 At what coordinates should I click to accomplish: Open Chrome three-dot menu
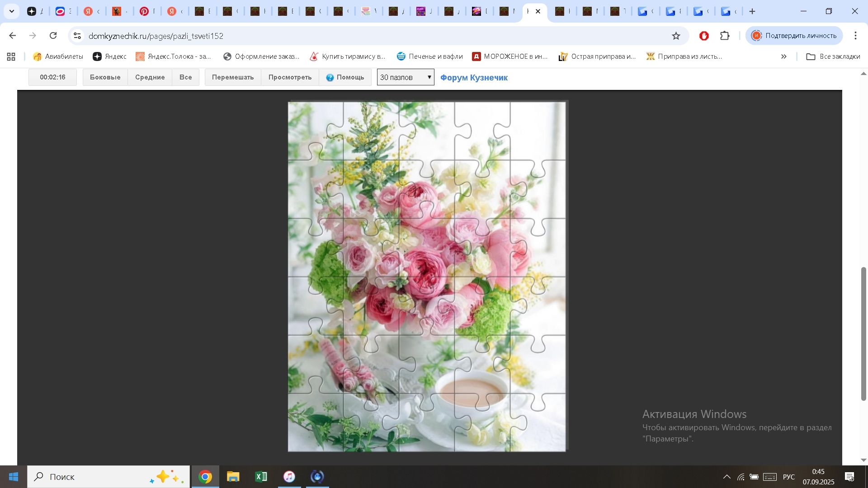(855, 36)
